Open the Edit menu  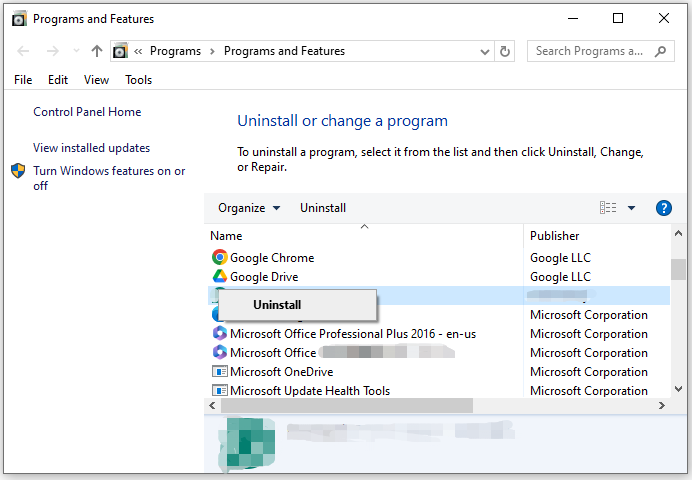(58, 80)
